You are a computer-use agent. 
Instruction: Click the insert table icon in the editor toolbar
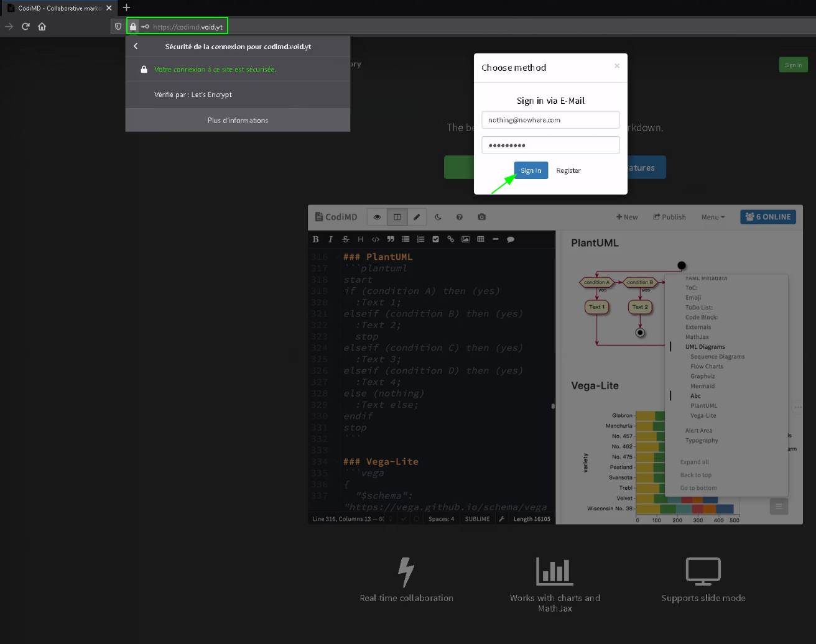pos(481,239)
